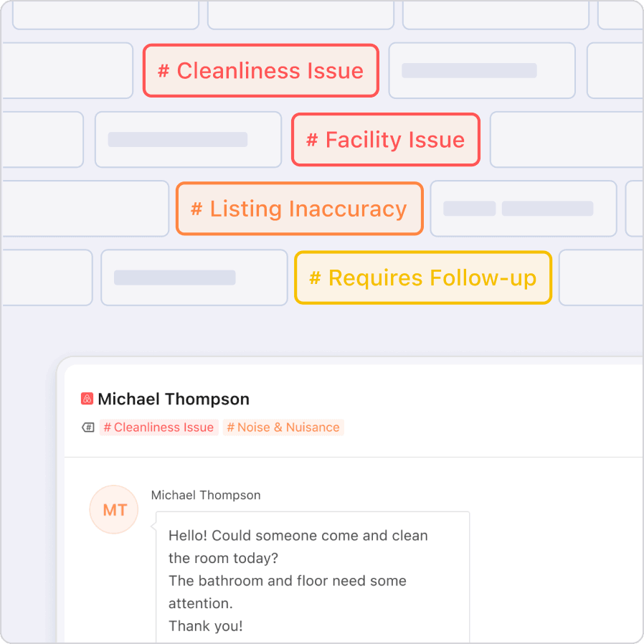Click the MT avatar circle
Image resolution: width=644 pixels, height=644 pixels.
coord(113,510)
